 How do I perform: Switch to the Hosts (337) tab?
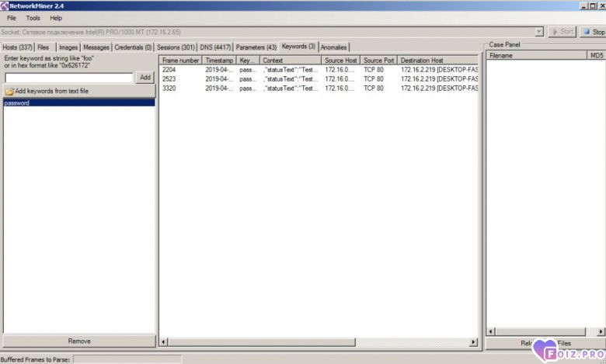pos(17,47)
